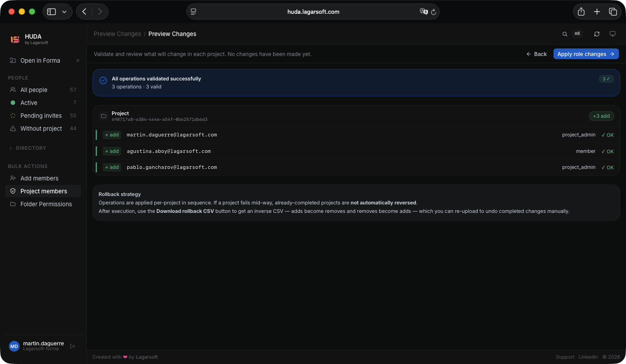Click the Safari forward navigation arrow
The image size is (626, 364).
[100, 12]
